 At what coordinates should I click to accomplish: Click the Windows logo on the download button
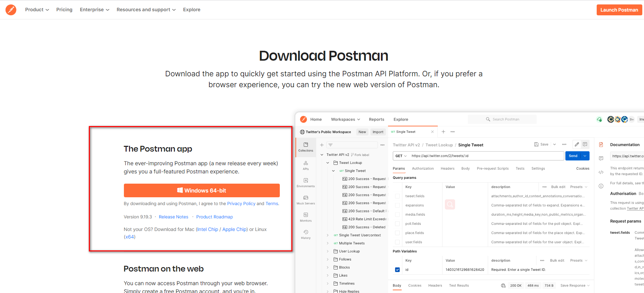point(180,190)
